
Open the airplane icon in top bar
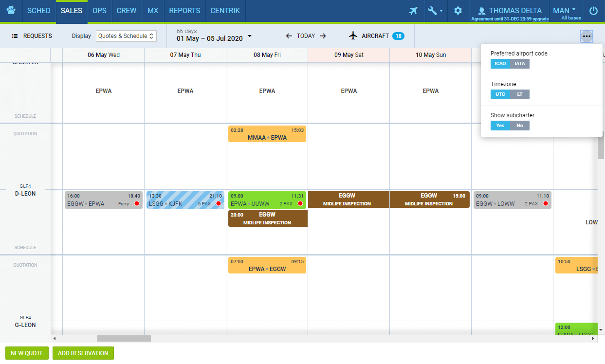[414, 11]
